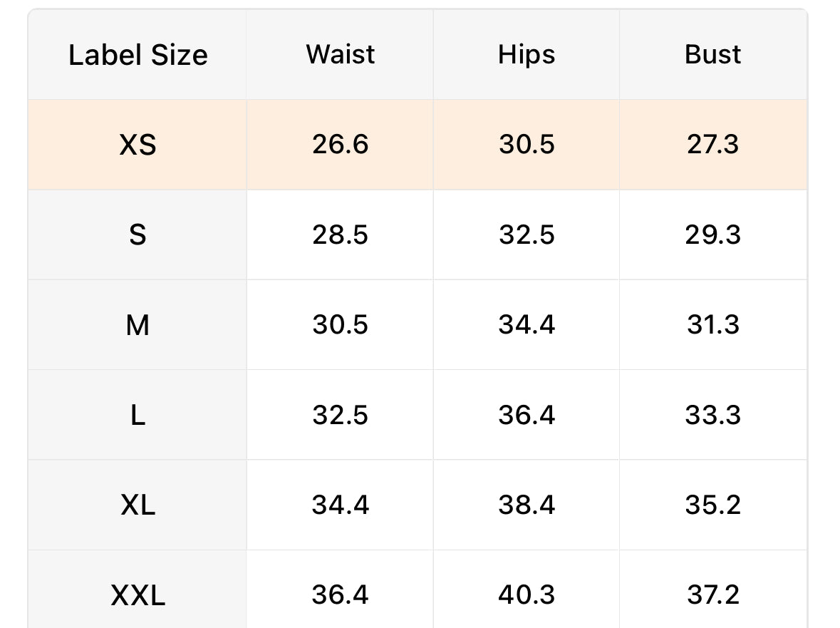Click the XL bust value 35.2

(x=713, y=505)
